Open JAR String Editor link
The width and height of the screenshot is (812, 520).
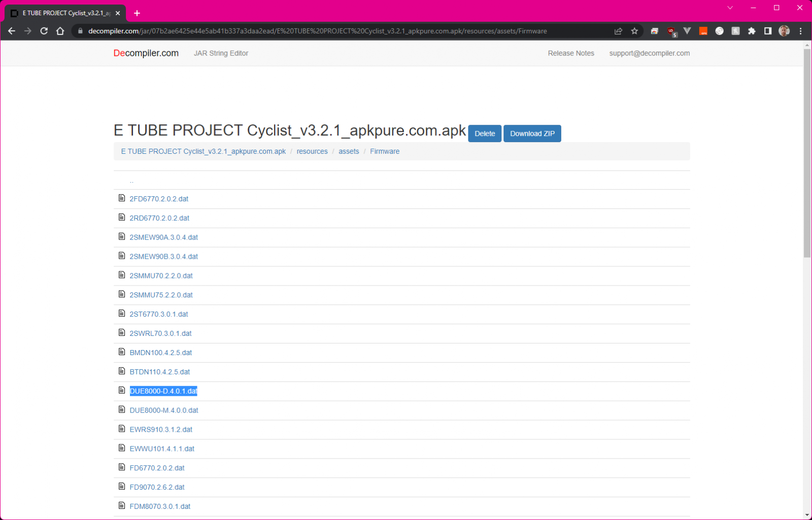pos(221,53)
